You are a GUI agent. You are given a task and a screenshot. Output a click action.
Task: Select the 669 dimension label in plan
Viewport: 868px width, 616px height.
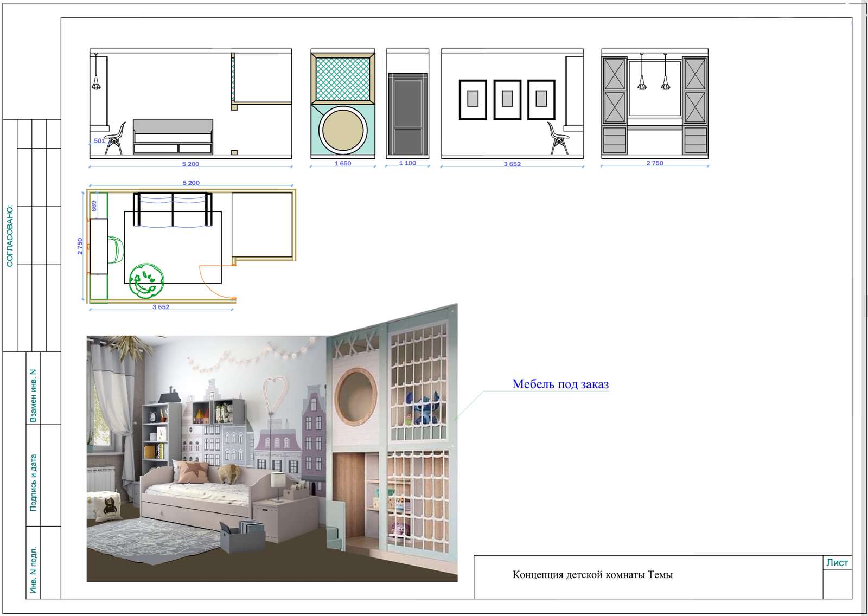point(94,206)
